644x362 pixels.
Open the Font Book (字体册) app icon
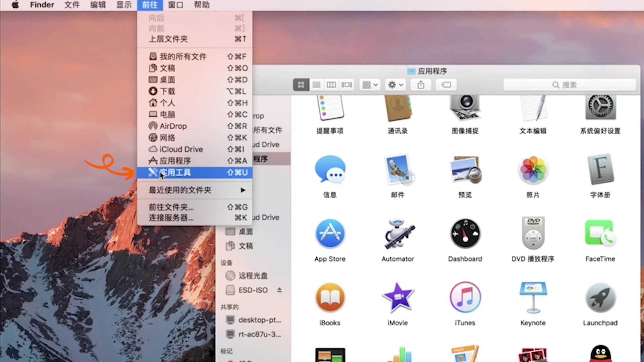tap(600, 169)
